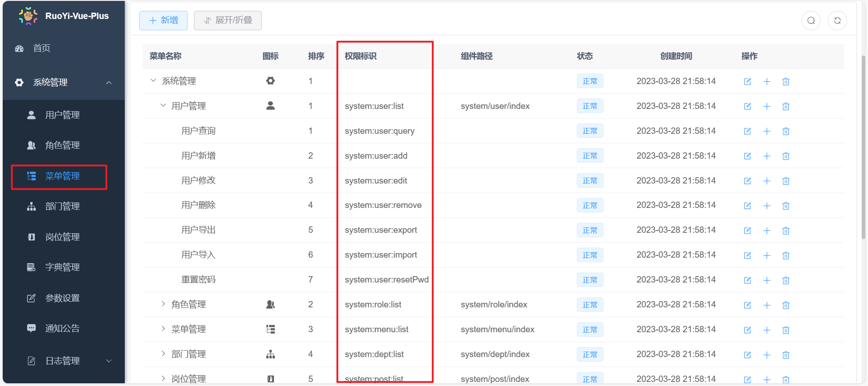Collapse the 系统管理 tree row
This screenshot has width=868, height=386.
point(153,80)
